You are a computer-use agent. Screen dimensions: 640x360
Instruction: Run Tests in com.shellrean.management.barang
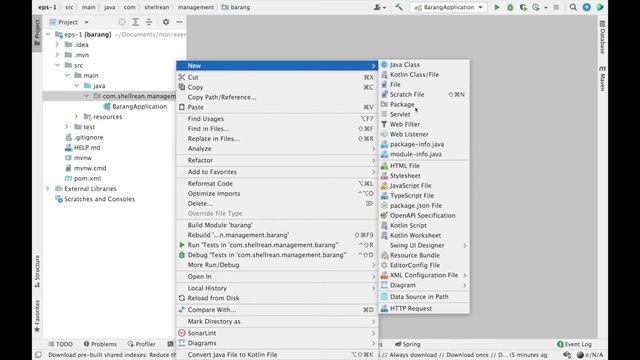(x=277, y=245)
